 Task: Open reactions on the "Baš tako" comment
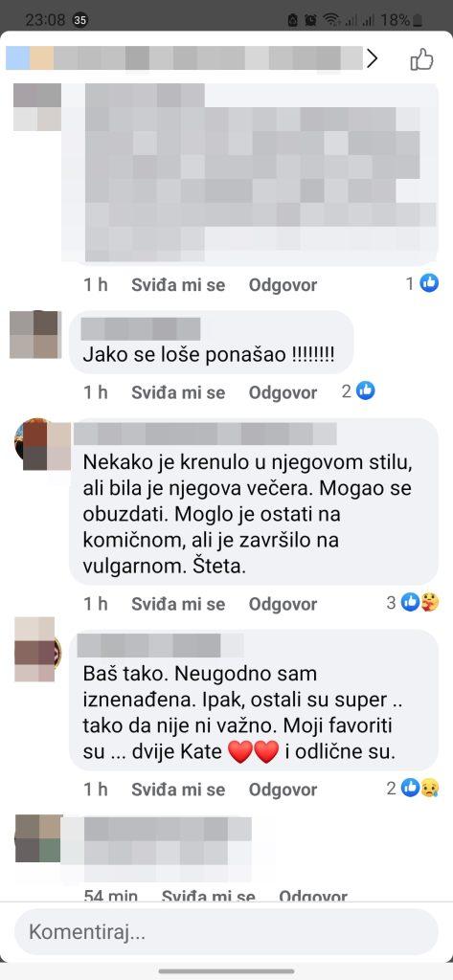click(413, 788)
